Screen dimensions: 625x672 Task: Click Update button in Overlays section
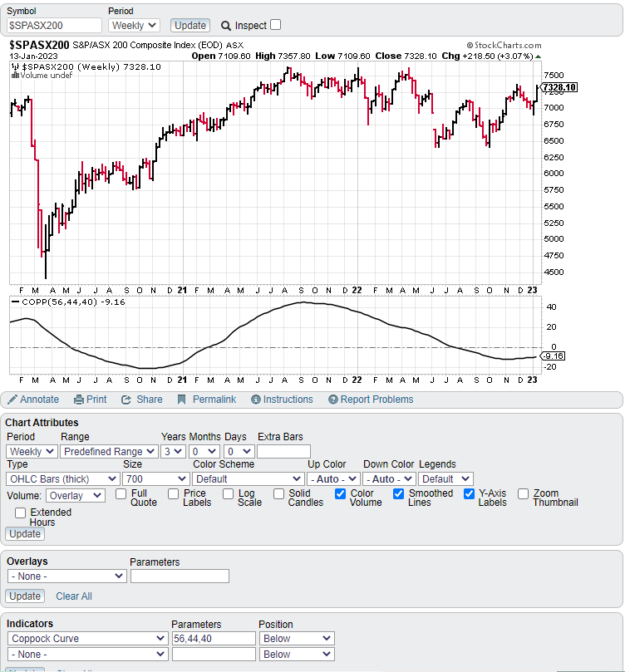tap(25, 596)
